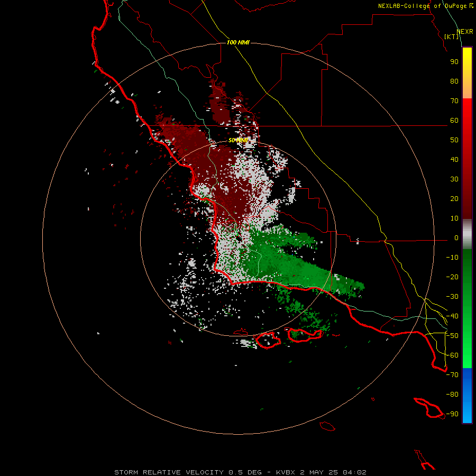Click the 0.5 DEG elevation angle text
Screen dimensions: 476x476
pos(245,472)
